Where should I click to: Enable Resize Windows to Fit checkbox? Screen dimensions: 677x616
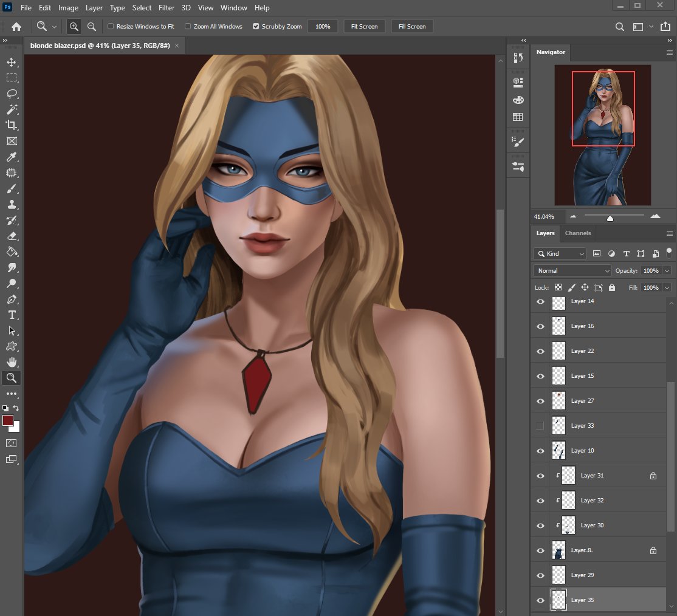click(111, 27)
